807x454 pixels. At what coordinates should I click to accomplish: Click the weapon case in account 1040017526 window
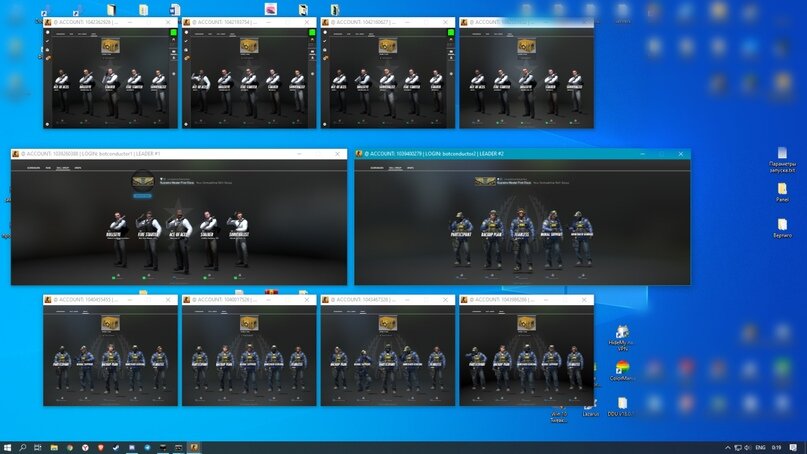pyautogui.click(x=249, y=323)
